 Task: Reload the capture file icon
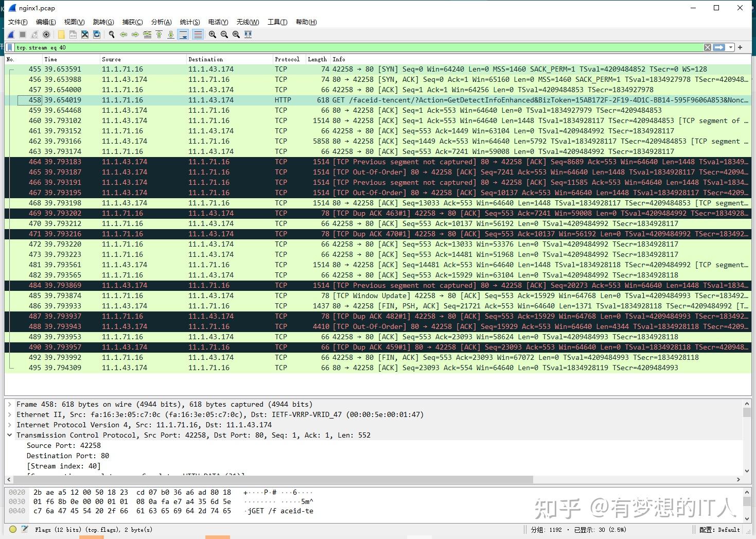[x=97, y=34]
